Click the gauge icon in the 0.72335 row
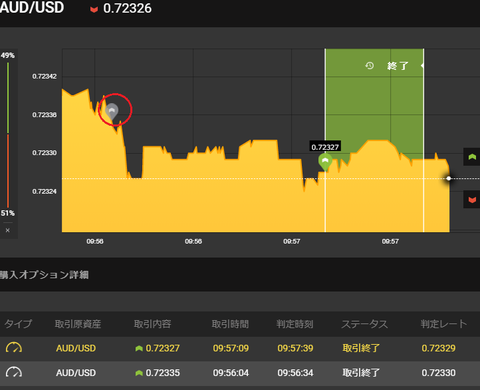480x390 pixels. (x=14, y=373)
